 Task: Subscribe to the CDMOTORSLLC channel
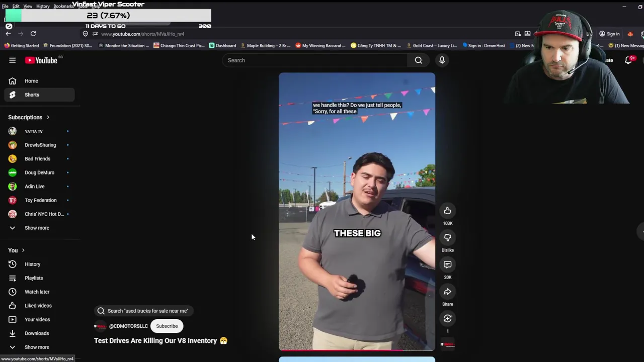[167, 326]
